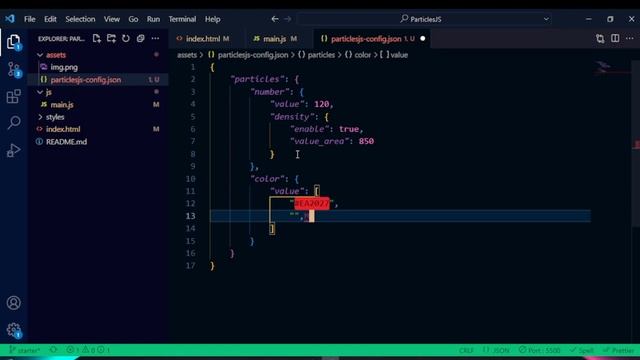Go back with the navigation arrow
640x360 pixels.
275,19
